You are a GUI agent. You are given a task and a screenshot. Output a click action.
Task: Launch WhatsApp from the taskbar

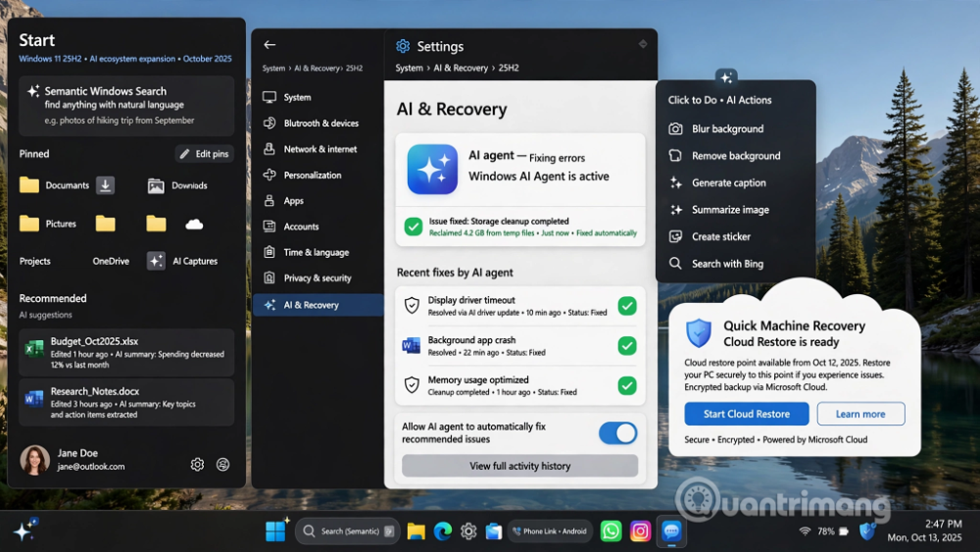[x=611, y=531]
